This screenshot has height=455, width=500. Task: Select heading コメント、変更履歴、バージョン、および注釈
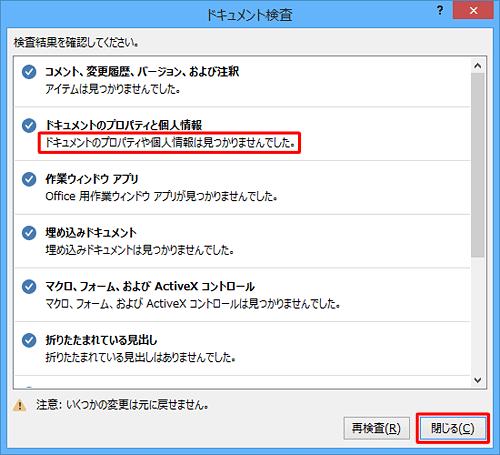point(142,71)
